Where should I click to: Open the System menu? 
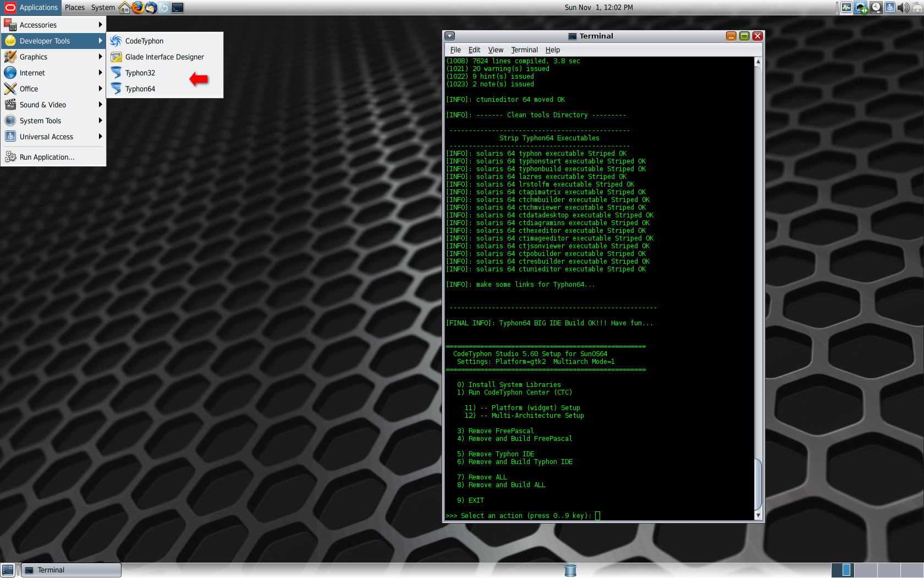click(103, 7)
